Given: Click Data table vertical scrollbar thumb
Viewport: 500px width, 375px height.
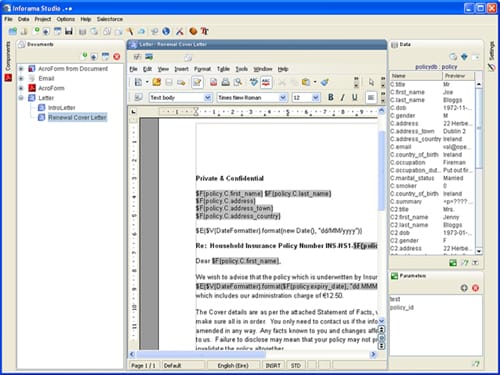Looking at the screenshot, I should [x=479, y=128].
